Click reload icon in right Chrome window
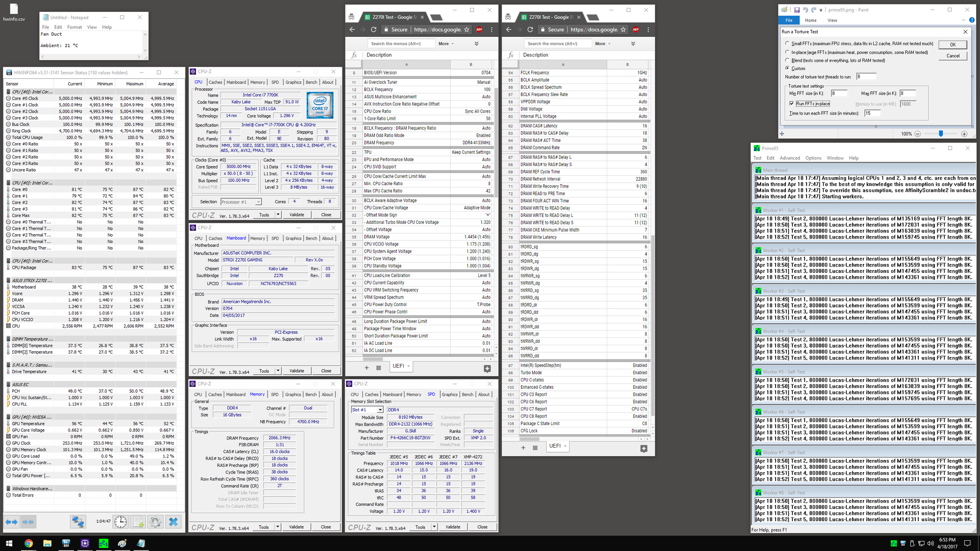Screen dimensions: 980x551 (530, 29)
